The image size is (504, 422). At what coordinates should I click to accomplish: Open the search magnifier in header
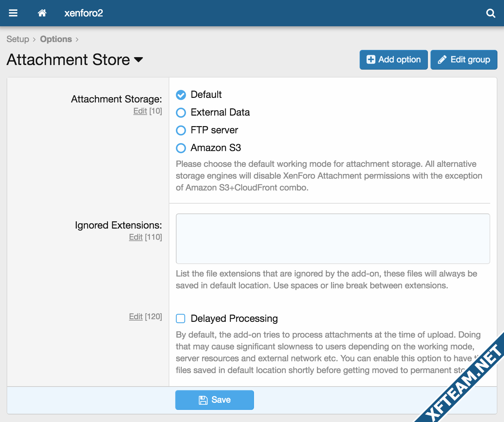click(491, 13)
